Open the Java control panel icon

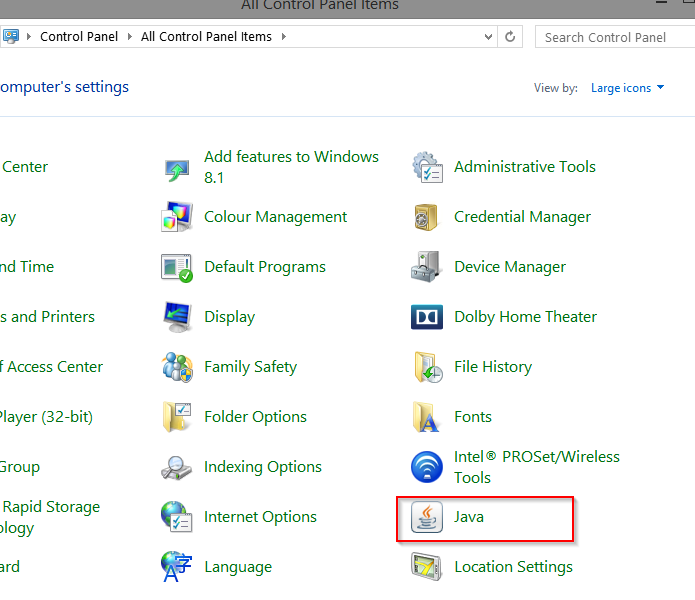427,517
